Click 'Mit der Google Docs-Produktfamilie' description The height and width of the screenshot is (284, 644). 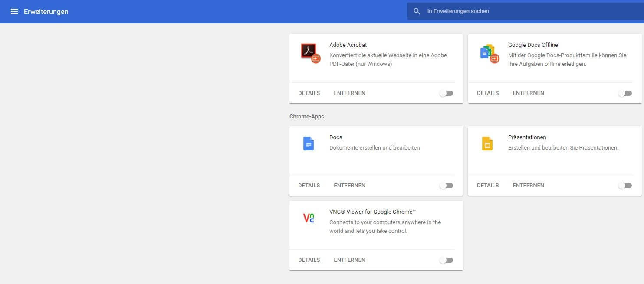[x=567, y=60]
